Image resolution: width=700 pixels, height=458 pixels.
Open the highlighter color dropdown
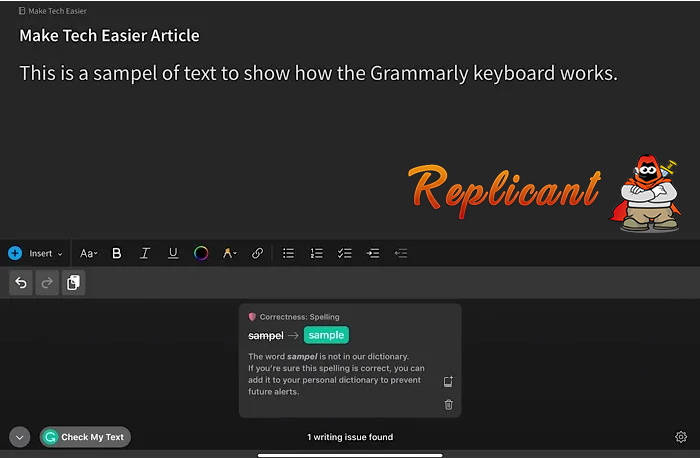pyautogui.click(x=229, y=253)
